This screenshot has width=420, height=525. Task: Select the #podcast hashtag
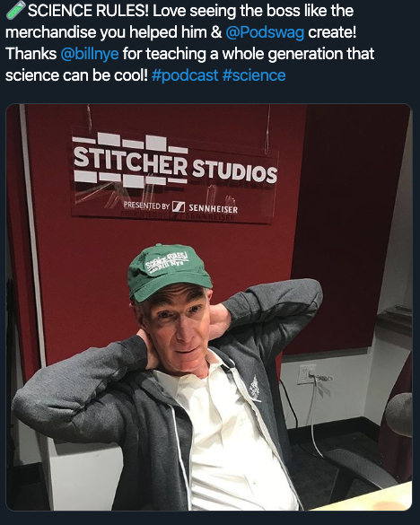tap(185, 75)
